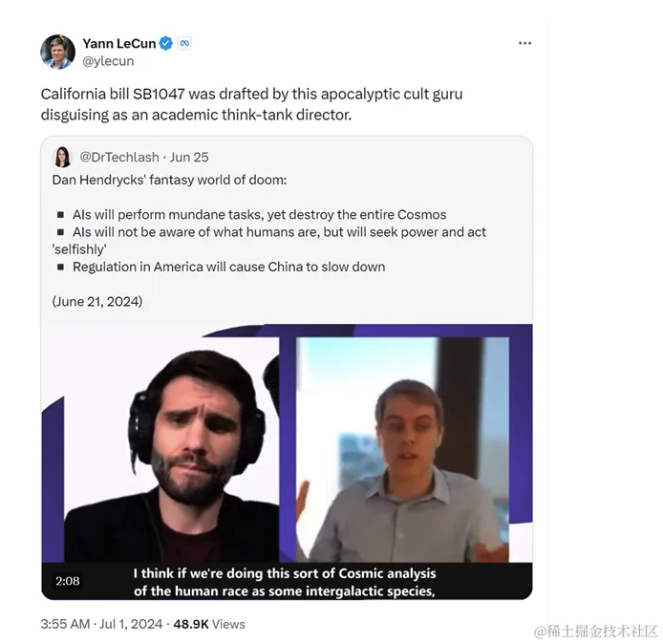Open the @DrTechlash handle in quoted post
The image size is (663, 644).
point(119,158)
